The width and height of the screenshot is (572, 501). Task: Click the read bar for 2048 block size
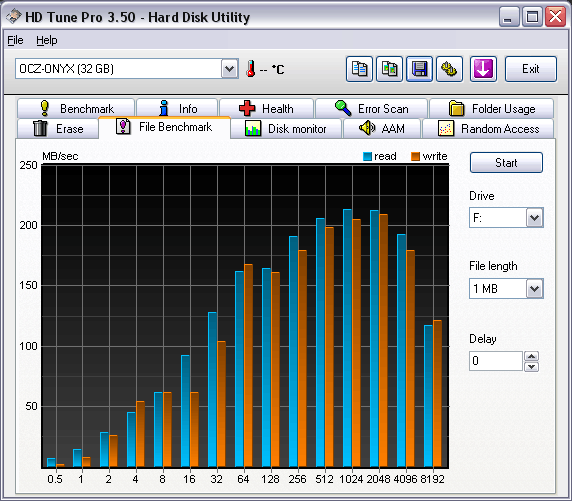(x=374, y=339)
